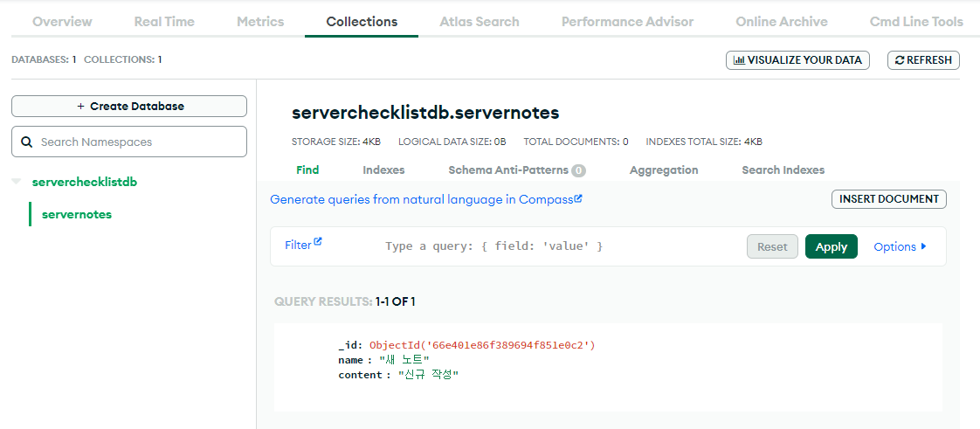Click the DATABASES: 1 counter
Screen dimensions: 980x429
click(x=44, y=60)
